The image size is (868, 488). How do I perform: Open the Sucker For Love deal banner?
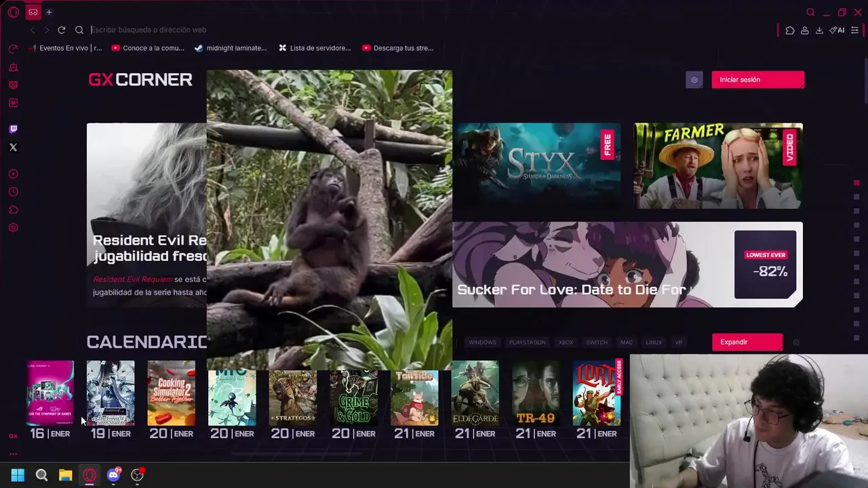click(627, 264)
